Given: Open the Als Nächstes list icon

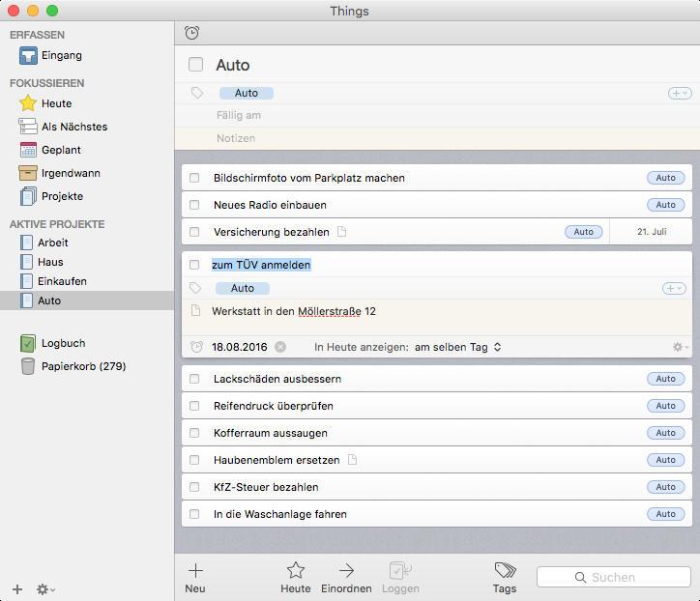Looking at the screenshot, I should tap(28, 127).
